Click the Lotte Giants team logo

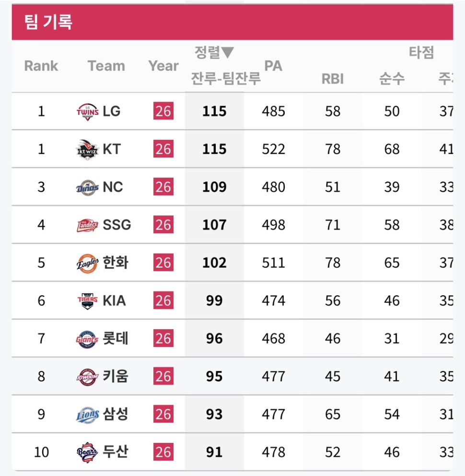(x=88, y=339)
